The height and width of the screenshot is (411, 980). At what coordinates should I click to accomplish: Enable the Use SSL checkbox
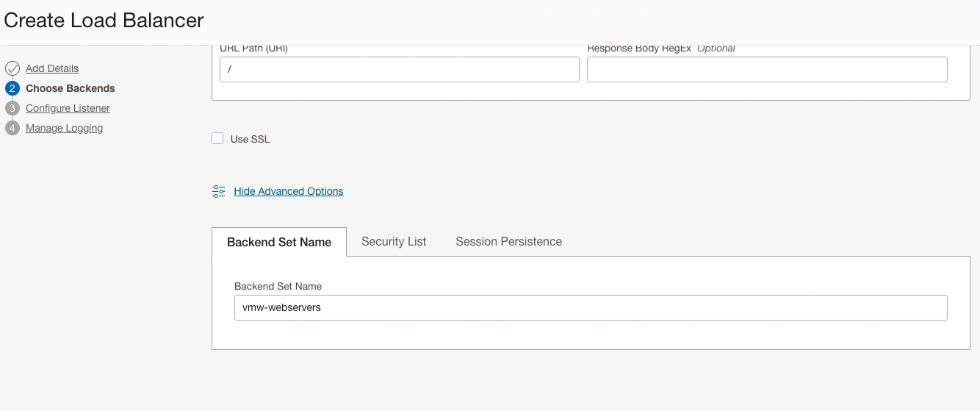[x=217, y=138]
